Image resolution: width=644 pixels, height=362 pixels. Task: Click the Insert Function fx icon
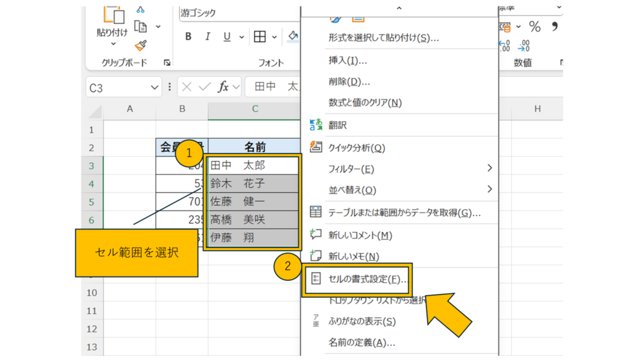(223, 87)
